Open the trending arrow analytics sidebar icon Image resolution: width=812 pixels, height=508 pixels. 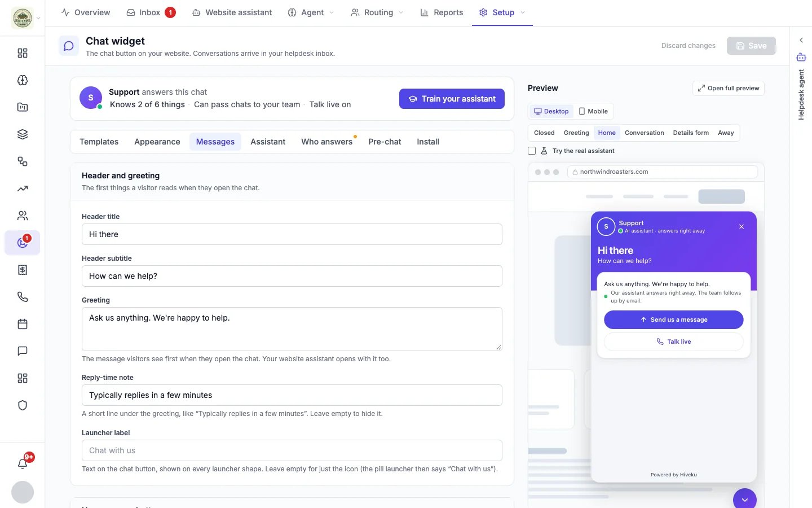(23, 189)
